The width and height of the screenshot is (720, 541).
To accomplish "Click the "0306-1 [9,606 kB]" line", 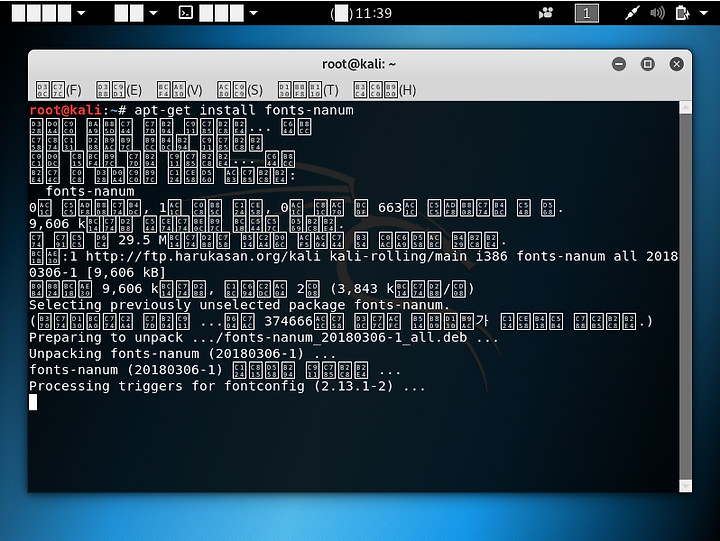I will [97, 273].
